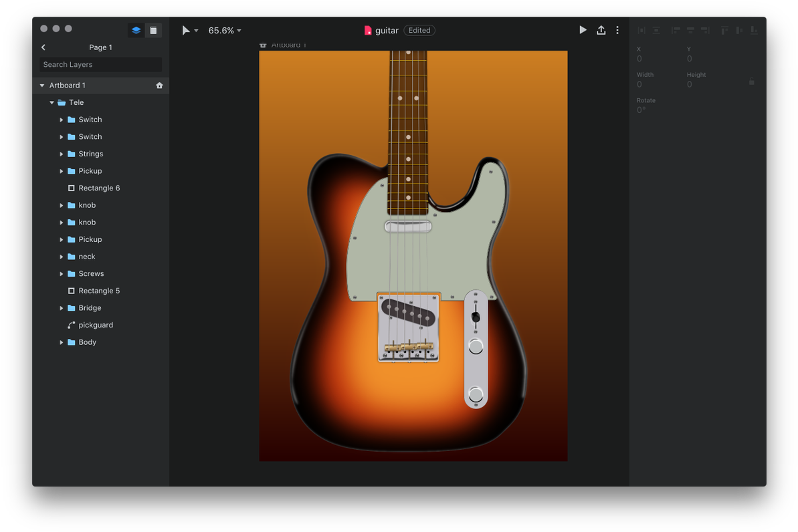Click the align right edges icon
Viewport: 798px width, 532px height.
tap(704, 30)
